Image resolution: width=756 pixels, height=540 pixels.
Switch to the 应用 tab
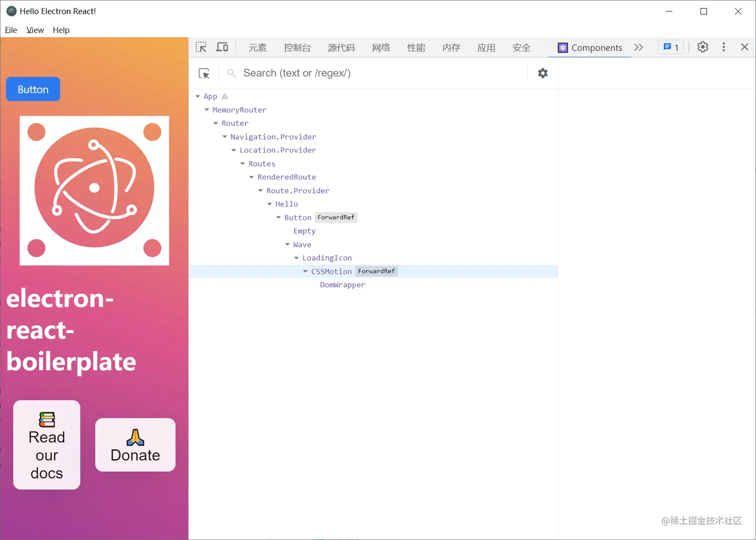point(486,48)
